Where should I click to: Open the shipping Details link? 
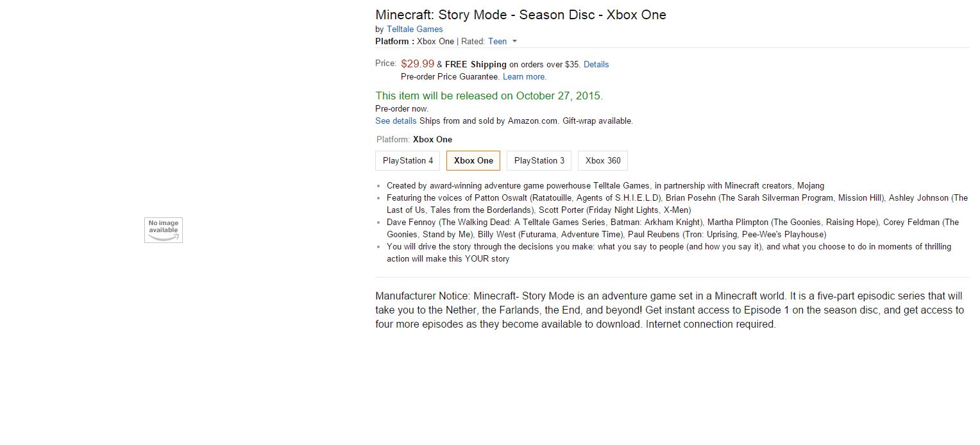pos(596,64)
